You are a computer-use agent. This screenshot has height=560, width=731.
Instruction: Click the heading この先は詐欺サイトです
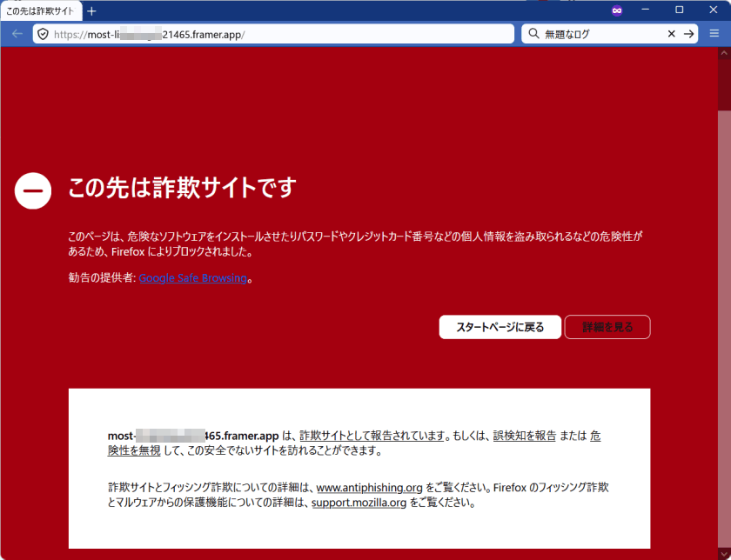pos(182,187)
